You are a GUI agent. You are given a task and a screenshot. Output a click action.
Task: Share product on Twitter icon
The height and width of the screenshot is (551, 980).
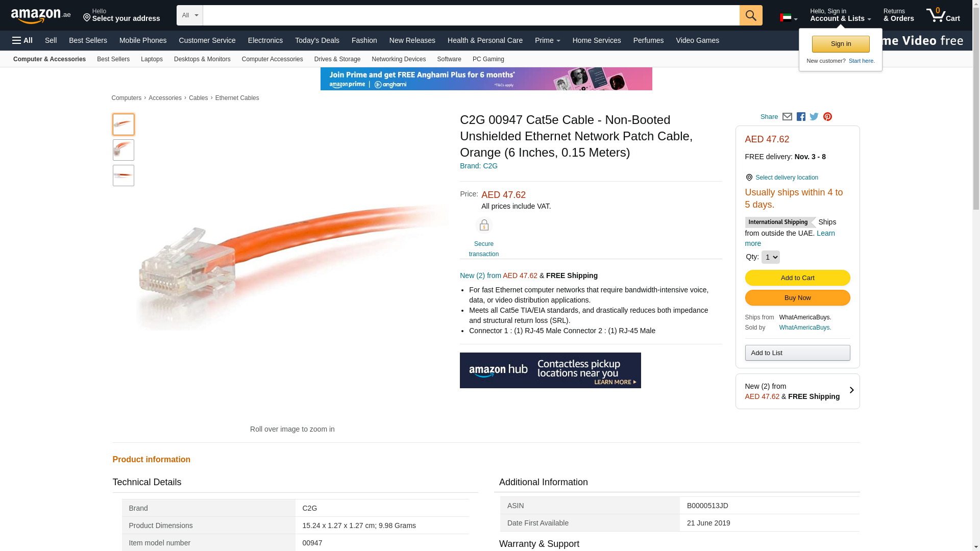point(814,117)
